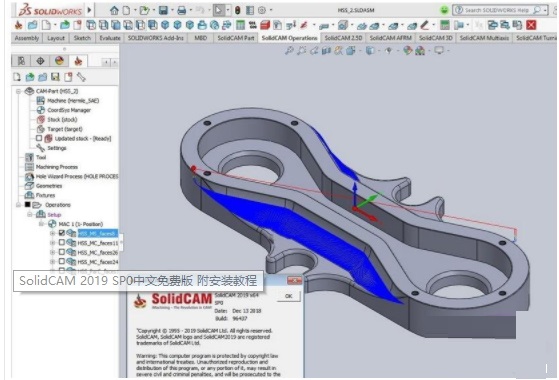Click OK in the SolidCAM about dialog
559x380 pixels.
pos(289,296)
